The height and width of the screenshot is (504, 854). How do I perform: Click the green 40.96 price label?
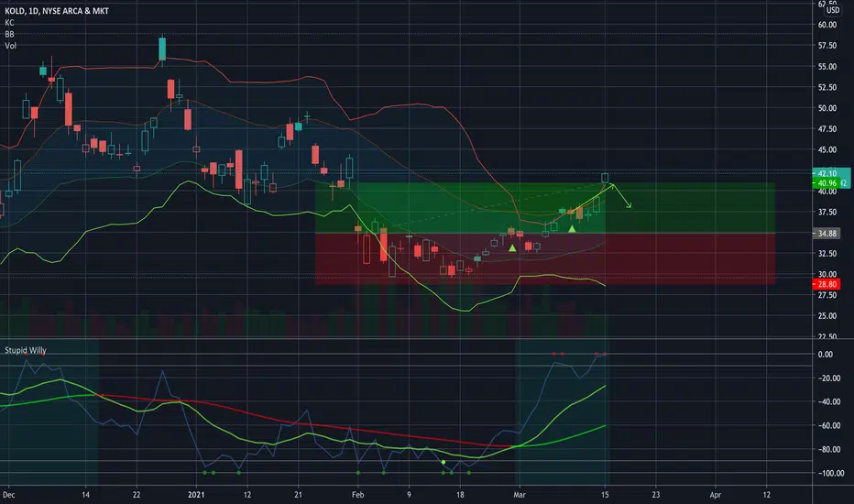click(827, 183)
